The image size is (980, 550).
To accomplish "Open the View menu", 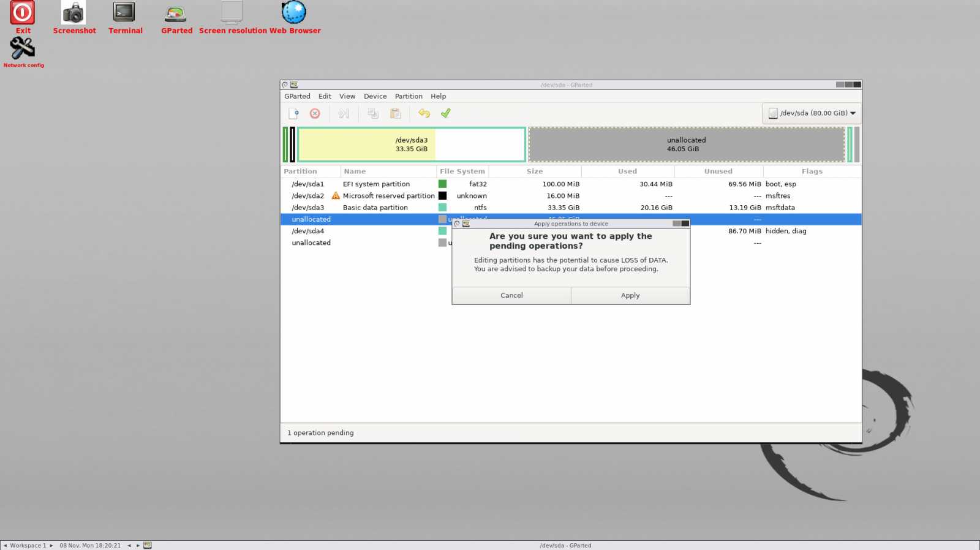I will click(347, 96).
